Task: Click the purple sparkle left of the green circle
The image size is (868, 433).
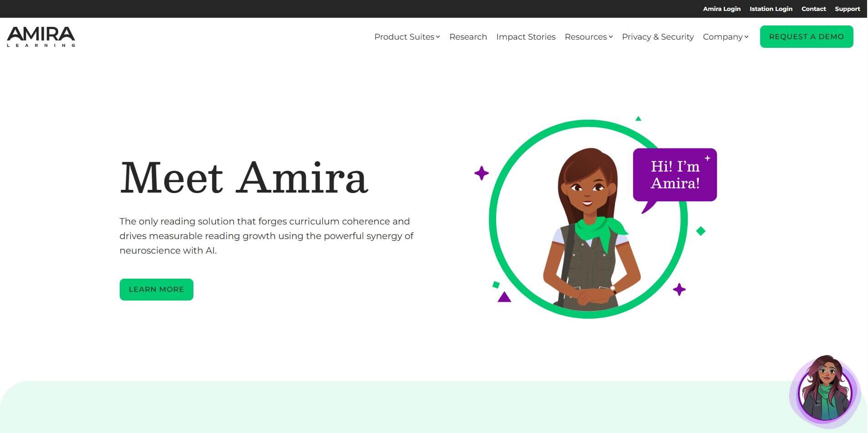Action: [481, 173]
